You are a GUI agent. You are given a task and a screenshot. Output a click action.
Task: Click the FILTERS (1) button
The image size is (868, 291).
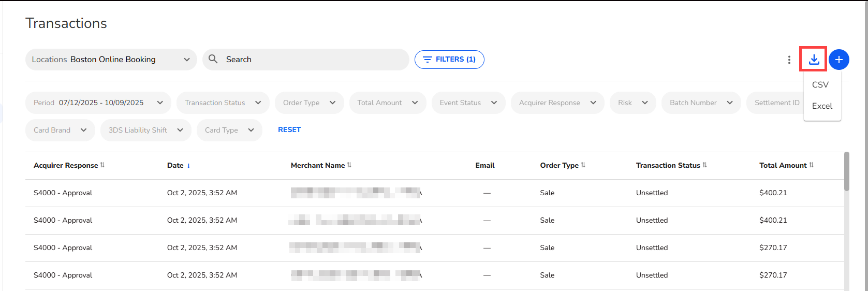pos(449,60)
